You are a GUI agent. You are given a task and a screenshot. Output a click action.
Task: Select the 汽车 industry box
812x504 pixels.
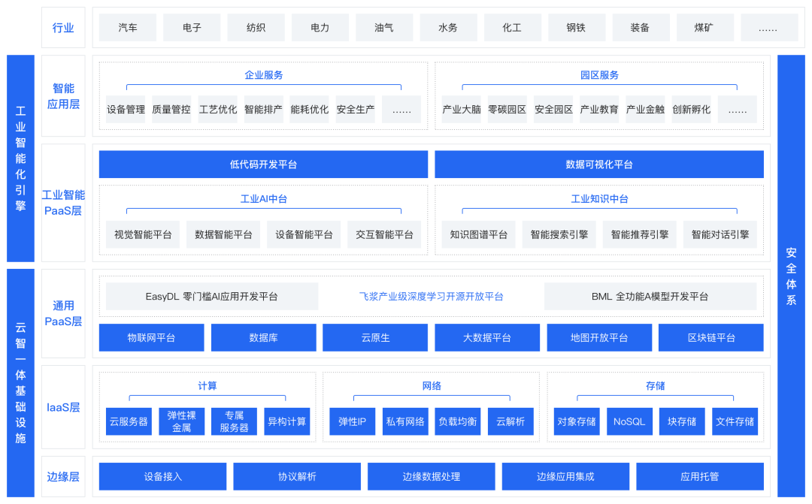127,27
